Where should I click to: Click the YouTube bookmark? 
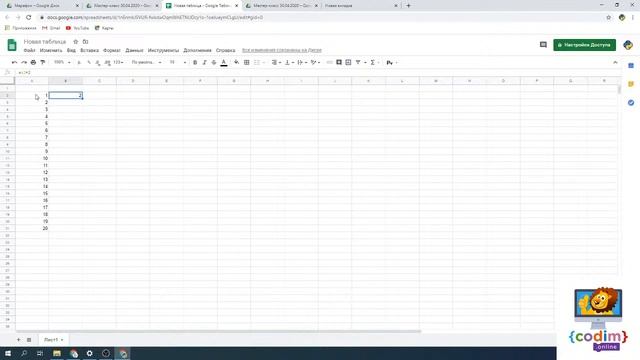point(77,28)
